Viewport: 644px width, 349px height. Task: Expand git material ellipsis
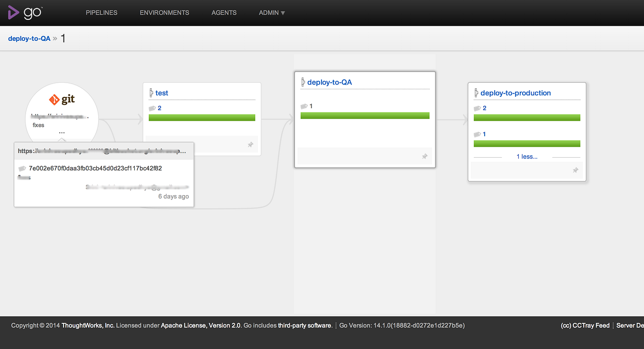[62, 132]
